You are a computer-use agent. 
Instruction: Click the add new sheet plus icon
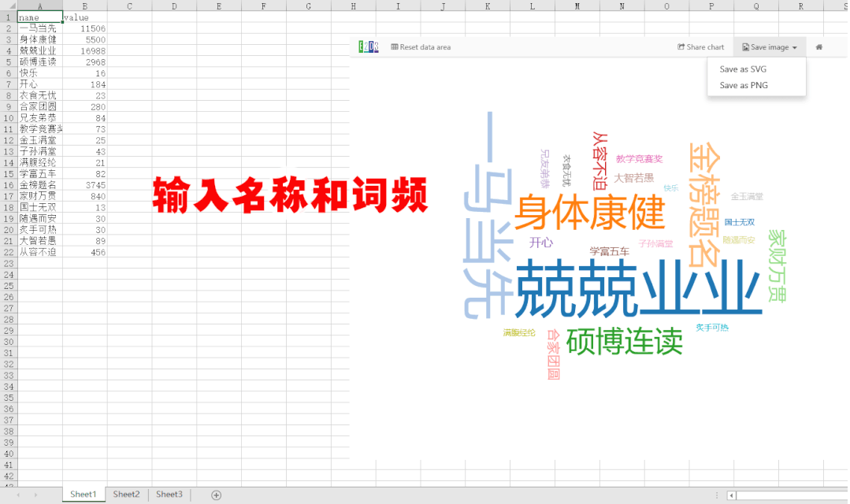(217, 495)
